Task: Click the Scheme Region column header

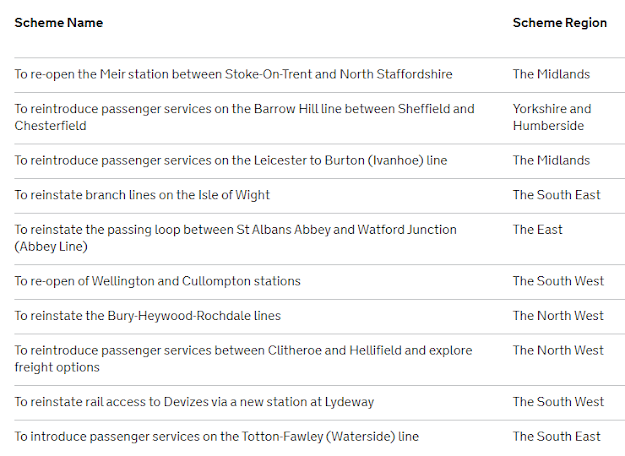Action: 559,23
